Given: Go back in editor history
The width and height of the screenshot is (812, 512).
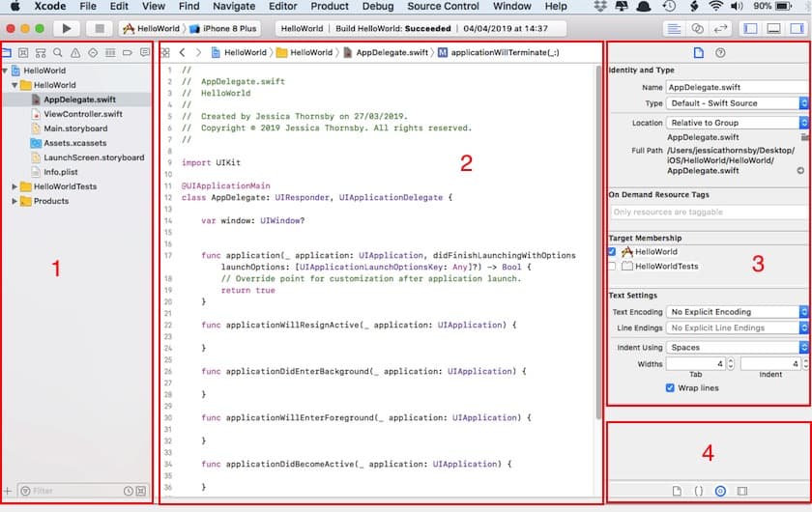Looking at the screenshot, I should point(183,52).
